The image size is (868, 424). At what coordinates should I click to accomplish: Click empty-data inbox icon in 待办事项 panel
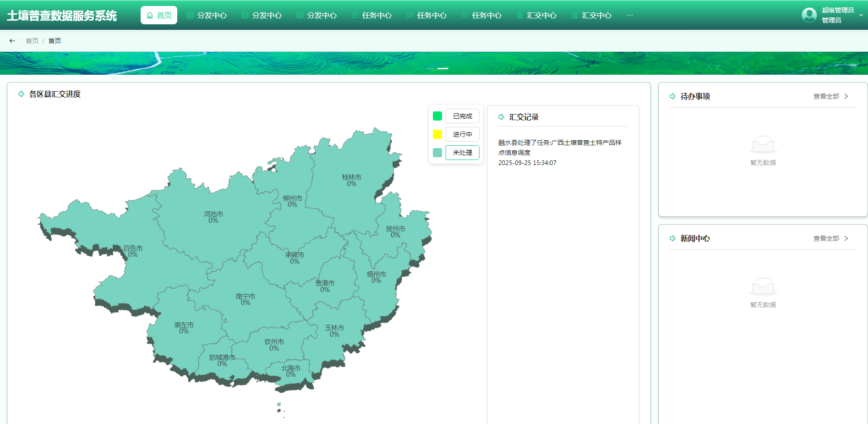tap(763, 144)
